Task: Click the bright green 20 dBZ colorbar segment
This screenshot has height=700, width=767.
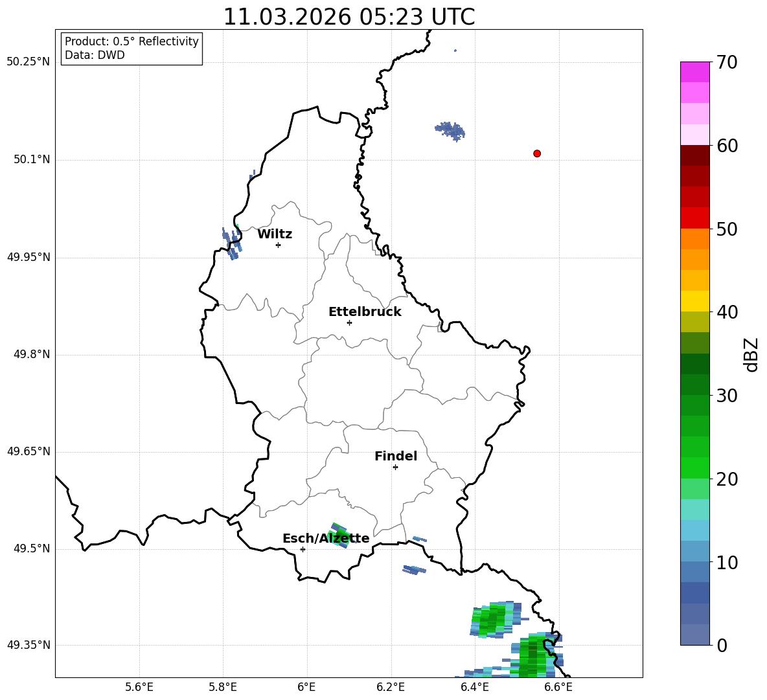Action: tap(694, 468)
